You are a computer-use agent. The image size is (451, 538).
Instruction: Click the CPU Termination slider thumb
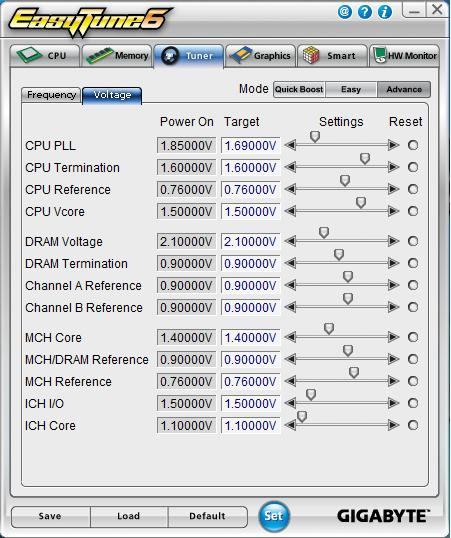pos(365,159)
